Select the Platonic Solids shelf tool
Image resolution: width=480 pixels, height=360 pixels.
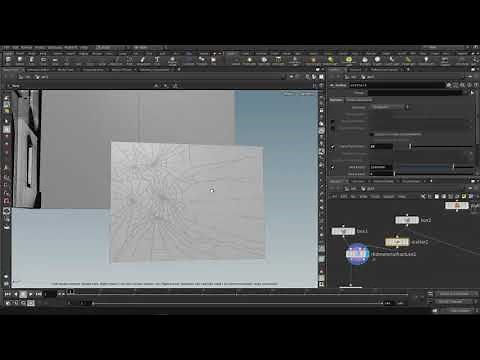coord(172,60)
